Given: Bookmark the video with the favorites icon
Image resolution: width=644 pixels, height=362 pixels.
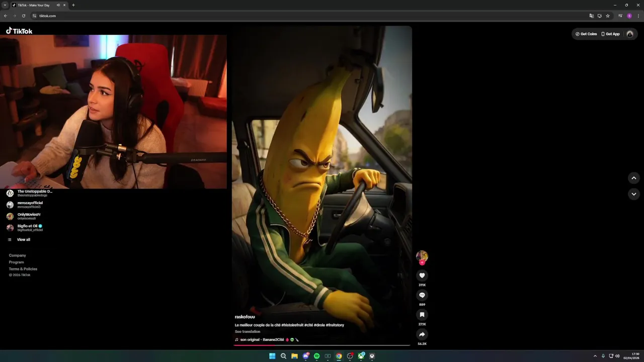Looking at the screenshot, I should [422, 315].
